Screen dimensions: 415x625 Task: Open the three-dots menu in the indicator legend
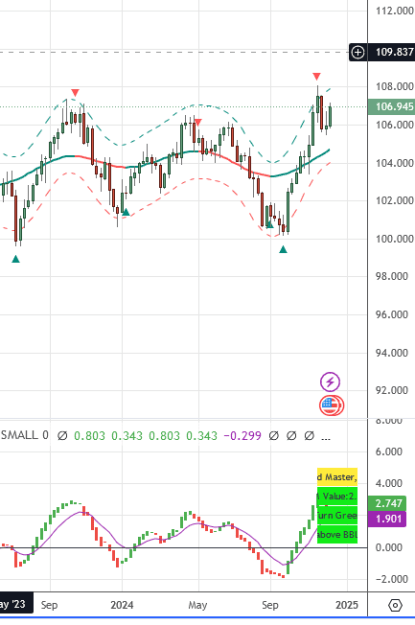pos(326,436)
